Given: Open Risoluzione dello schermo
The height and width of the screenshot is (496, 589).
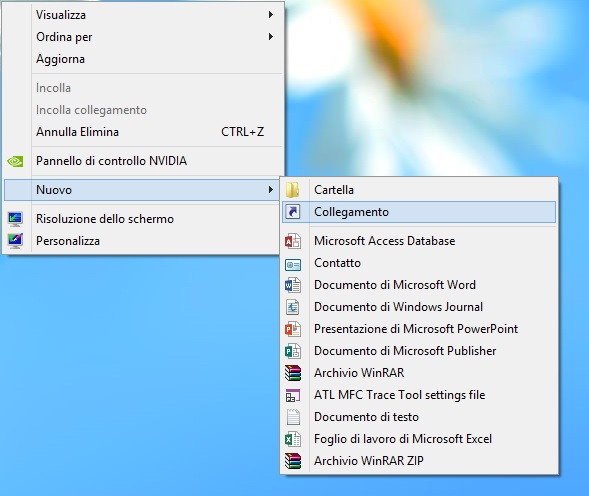Looking at the screenshot, I should [143, 219].
